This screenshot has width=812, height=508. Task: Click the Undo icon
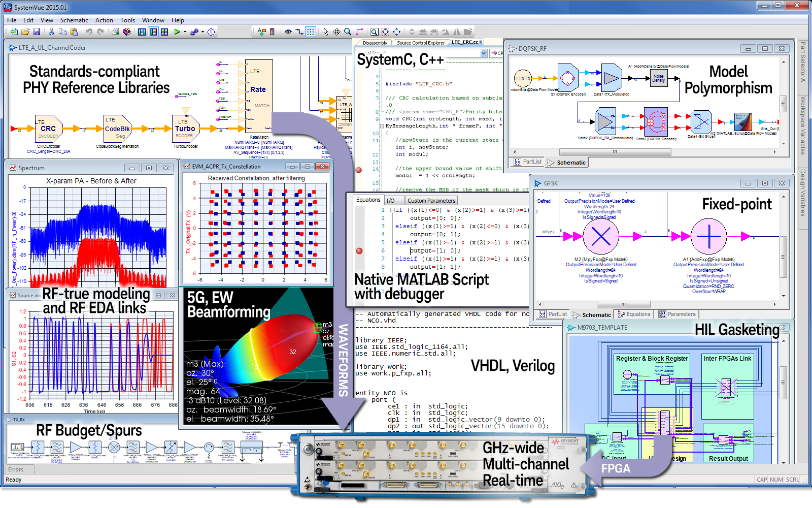89,31
